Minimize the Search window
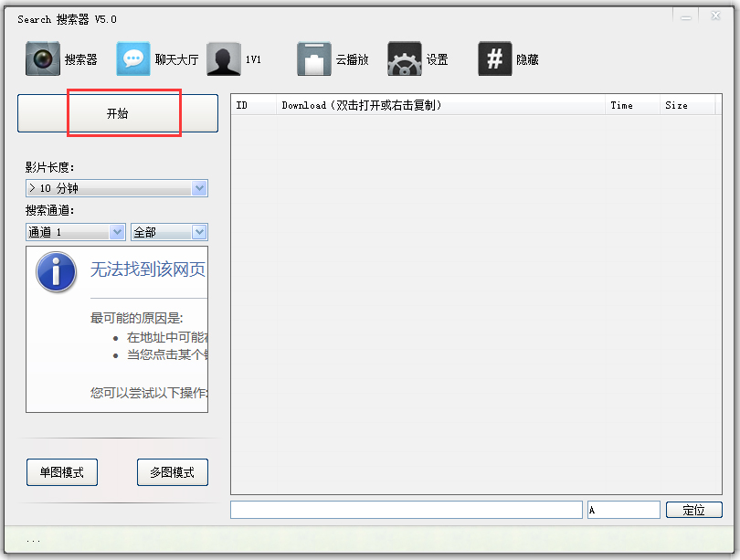The width and height of the screenshot is (740, 560). coord(686,16)
